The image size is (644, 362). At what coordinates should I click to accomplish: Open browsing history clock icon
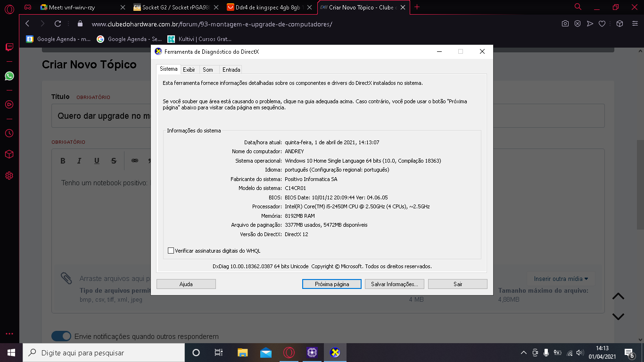pos(9,133)
